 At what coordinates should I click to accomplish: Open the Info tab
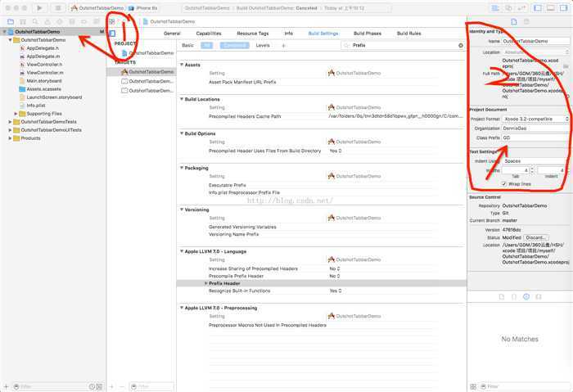click(x=289, y=34)
